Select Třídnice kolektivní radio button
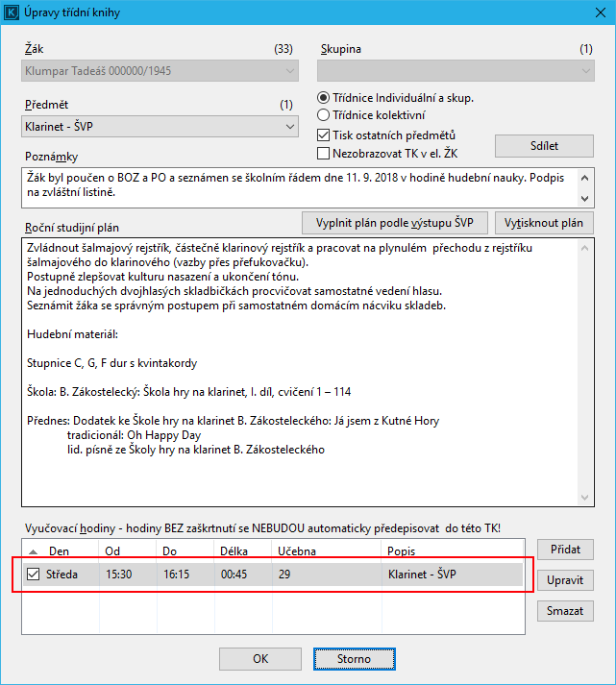Image resolution: width=616 pixels, height=685 pixels. pyautogui.click(x=324, y=115)
